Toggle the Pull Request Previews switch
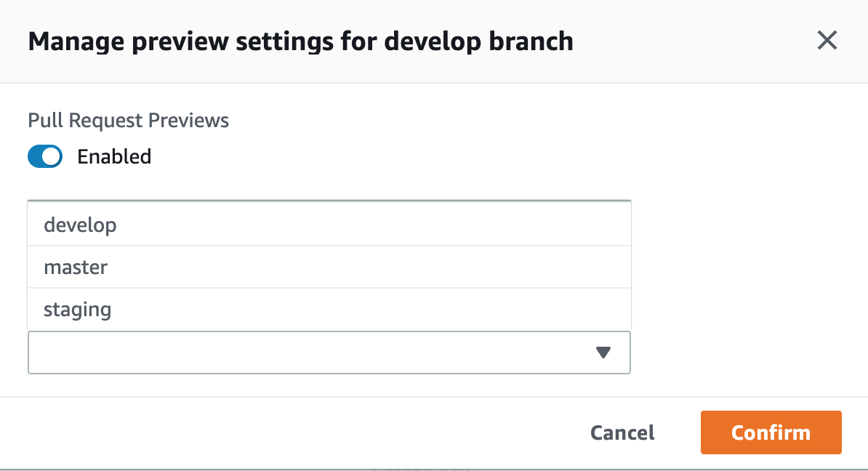This screenshot has height=471, width=868. tap(45, 156)
